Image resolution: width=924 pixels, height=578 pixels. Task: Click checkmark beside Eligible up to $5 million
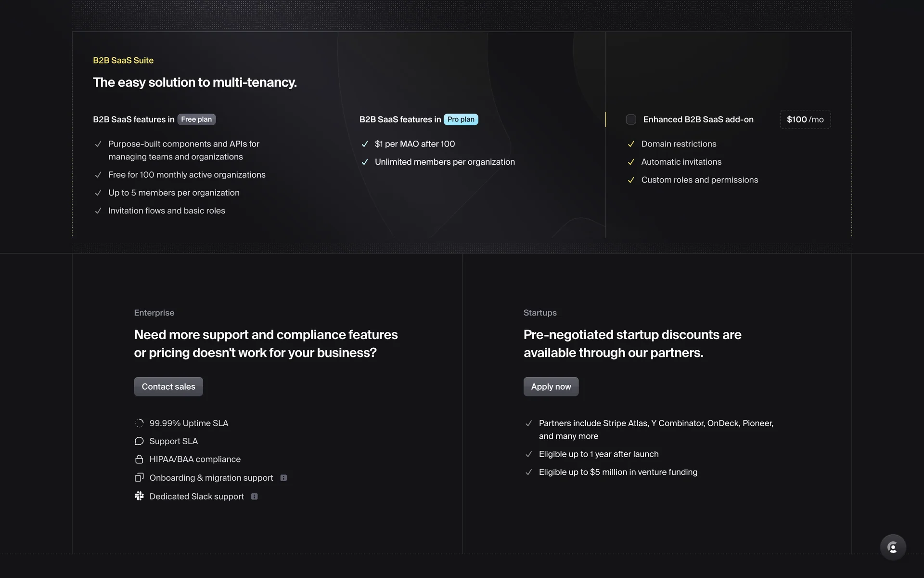click(528, 473)
